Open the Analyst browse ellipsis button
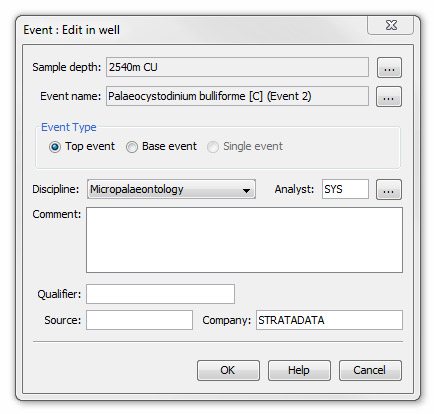The width and height of the screenshot is (434, 414). pyautogui.click(x=389, y=189)
